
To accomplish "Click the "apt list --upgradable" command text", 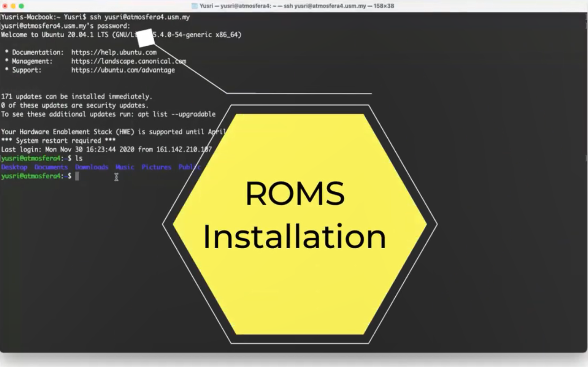I will (x=177, y=114).
